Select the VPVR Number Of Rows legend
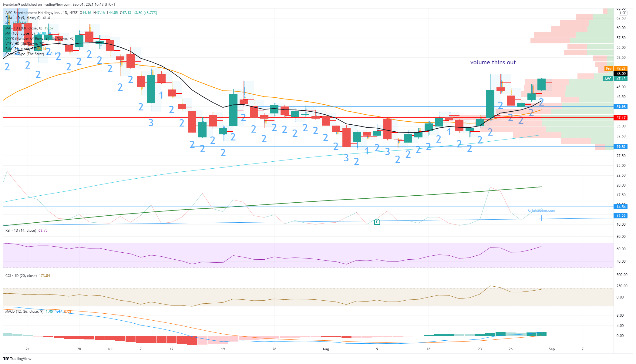This screenshot has height=364, width=636. 40,39
